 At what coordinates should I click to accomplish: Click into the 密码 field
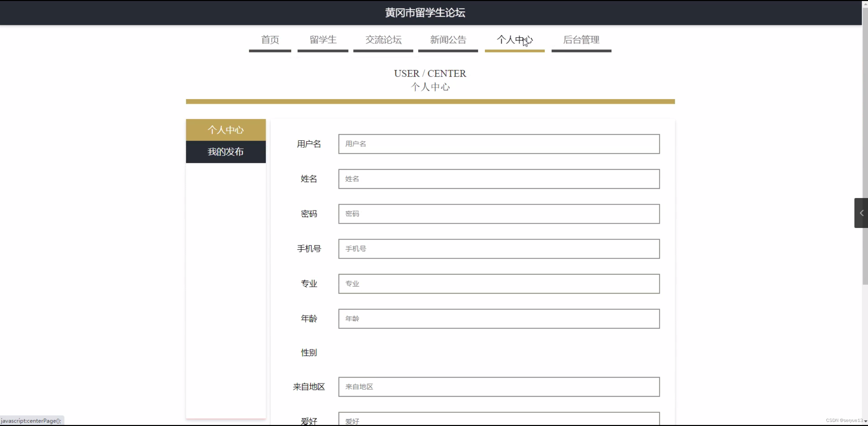[499, 214]
